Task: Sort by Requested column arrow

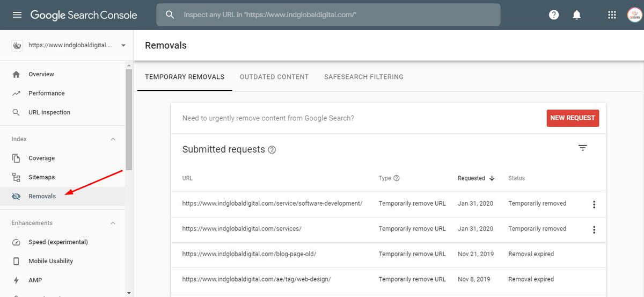Action: [492, 178]
